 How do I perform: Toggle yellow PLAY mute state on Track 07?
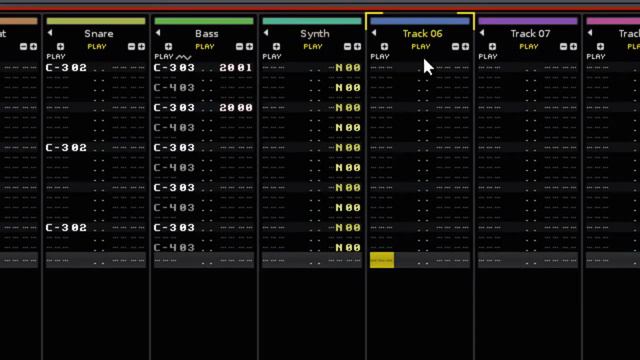pyautogui.click(x=529, y=47)
